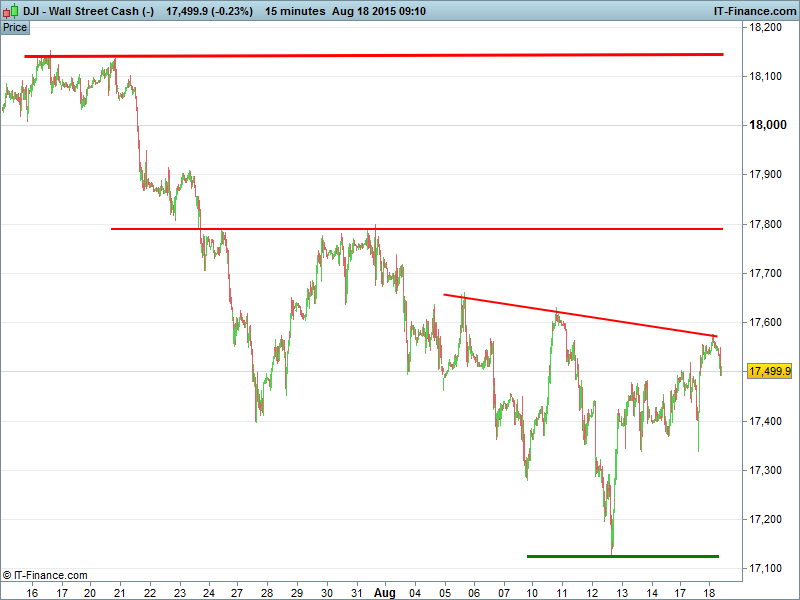This screenshot has height=600, width=800.
Task: Click the 18 date label at axis end
Action: click(709, 592)
